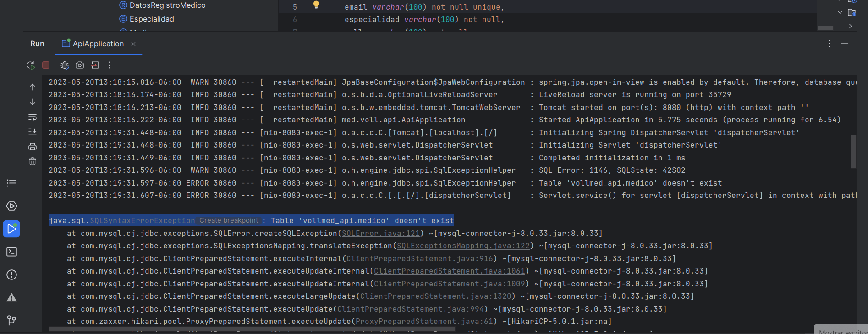Image resolution: width=868 pixels, height=334 pixels.
Task: Click the right-pointing chevron at the editor's right edge
Action: pos(850,26)
